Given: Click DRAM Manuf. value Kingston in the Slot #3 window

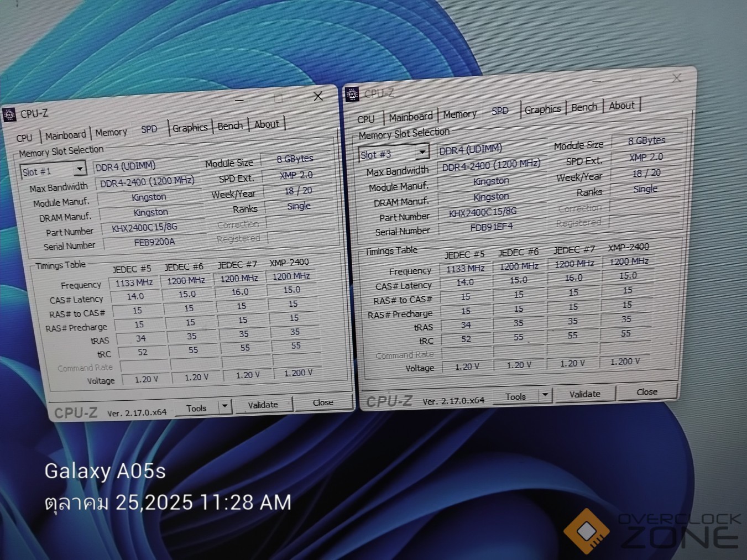Looking at the screenshot, I should pos(491,196).
